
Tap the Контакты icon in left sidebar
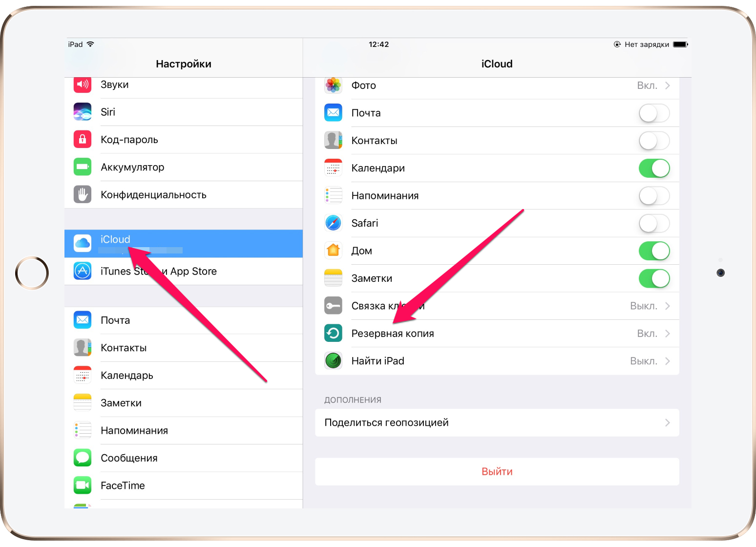click(x=83, y=348)
